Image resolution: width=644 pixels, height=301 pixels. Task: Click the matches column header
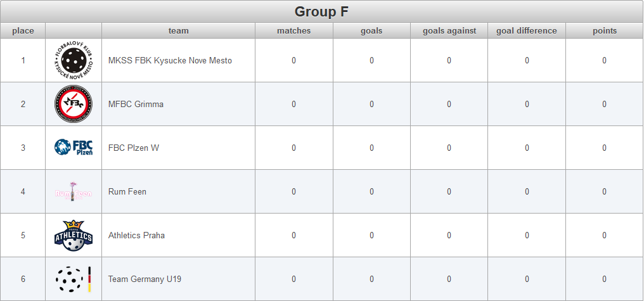(293, 31)
